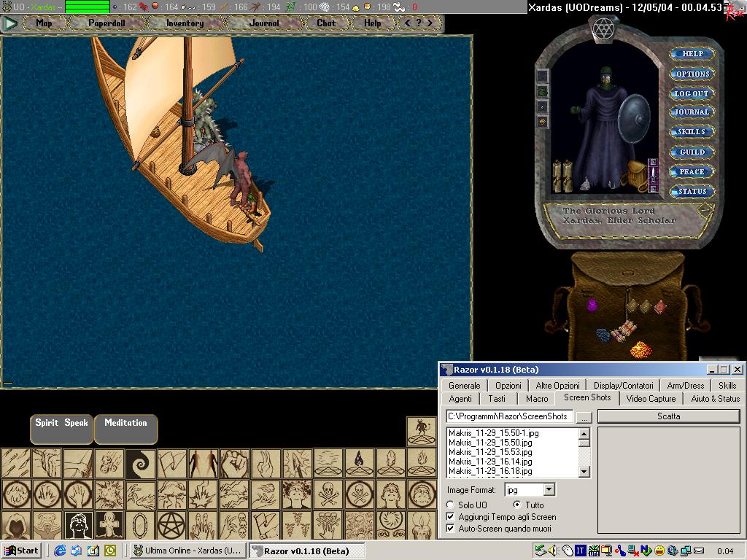Select the Tutto radio button

coord(517,505)
